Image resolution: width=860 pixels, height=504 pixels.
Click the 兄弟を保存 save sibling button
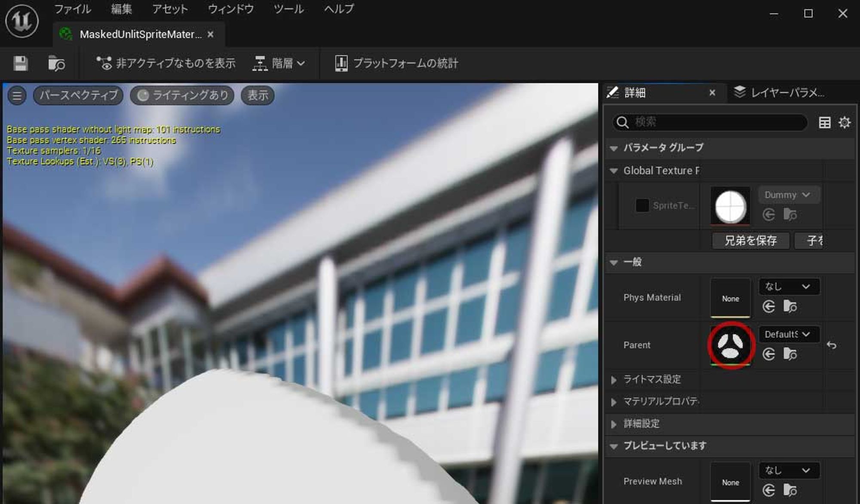tap(751, 241)
